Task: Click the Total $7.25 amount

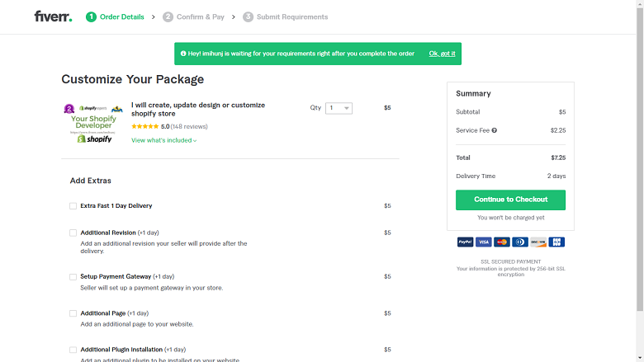Action: [558, 157]
